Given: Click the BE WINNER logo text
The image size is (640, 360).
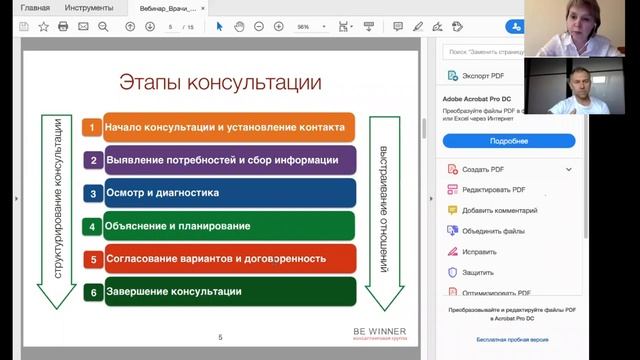Looking at the screenshot, I should 380,331.
